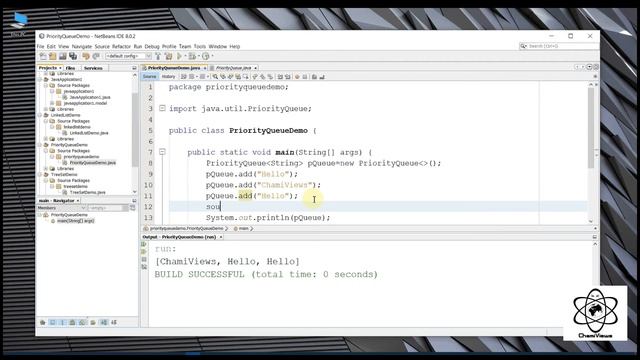Image resolution: width=640 pixels, height=360 pixels.
Task: Collapse the import code fold on line 3
Action: point(162,108)
